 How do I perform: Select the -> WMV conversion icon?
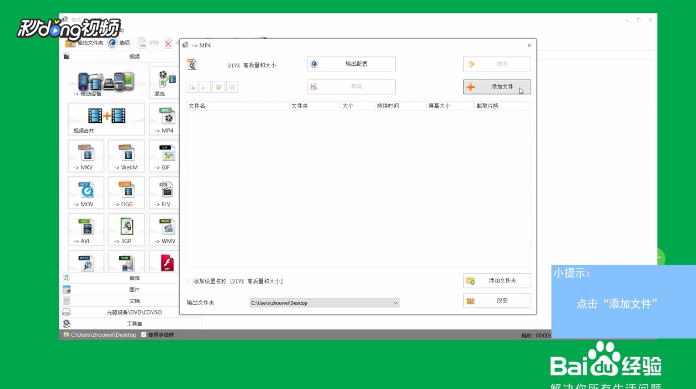point(165,230)
